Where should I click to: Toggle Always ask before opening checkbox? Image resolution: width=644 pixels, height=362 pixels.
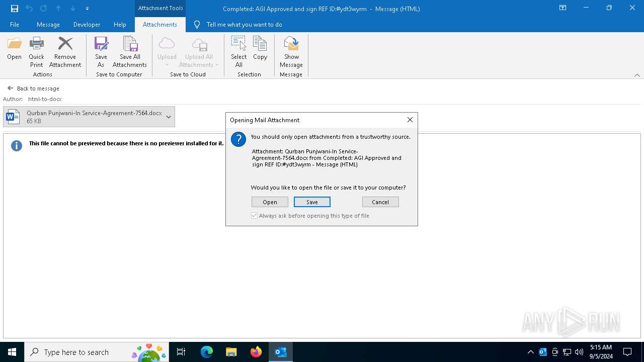tap(255, 216)
